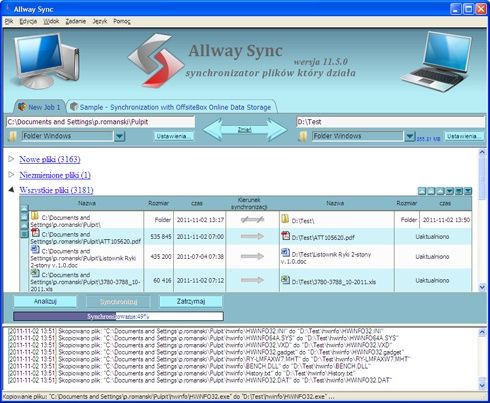This screenshot has height=403, width=490.
Task: Click the last jump-to-bottom list navigation icon
Action: point(468,191)
